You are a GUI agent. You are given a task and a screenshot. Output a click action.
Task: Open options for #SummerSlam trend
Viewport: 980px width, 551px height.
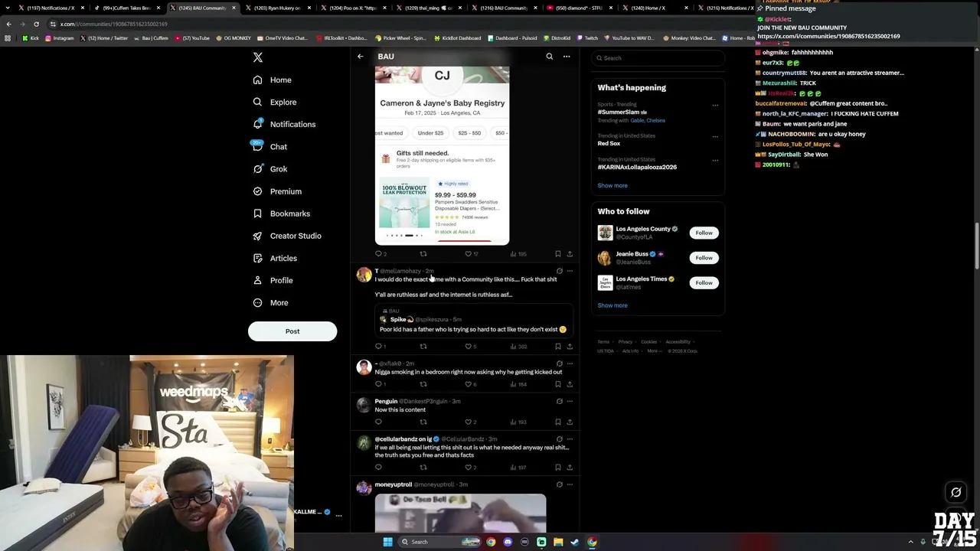pyautogui.click(x=715, y=106)
